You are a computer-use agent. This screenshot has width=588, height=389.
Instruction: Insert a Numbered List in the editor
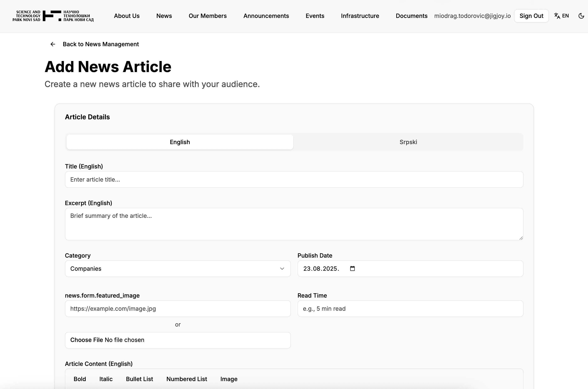click(187, 379)
